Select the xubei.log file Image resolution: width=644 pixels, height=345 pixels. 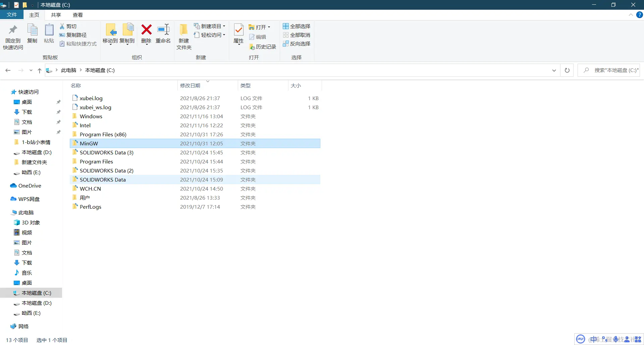point(195,98)
